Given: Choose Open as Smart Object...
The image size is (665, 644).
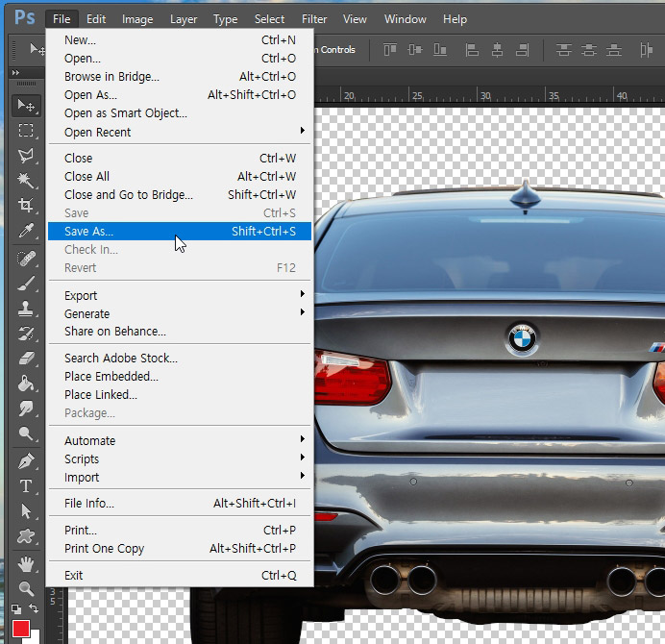Looking at the screenshot, I should pos(180,113).
